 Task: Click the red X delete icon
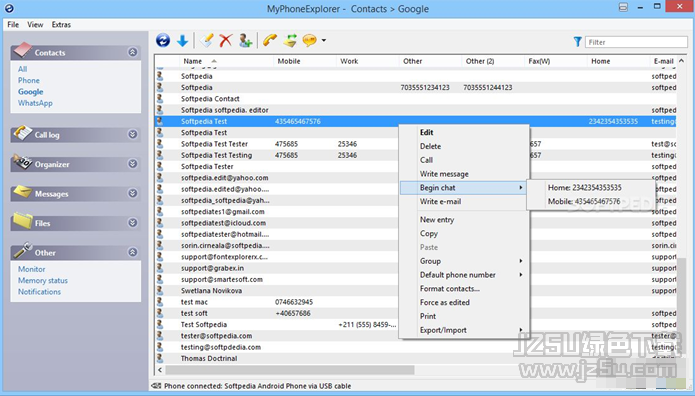point(226,40)
